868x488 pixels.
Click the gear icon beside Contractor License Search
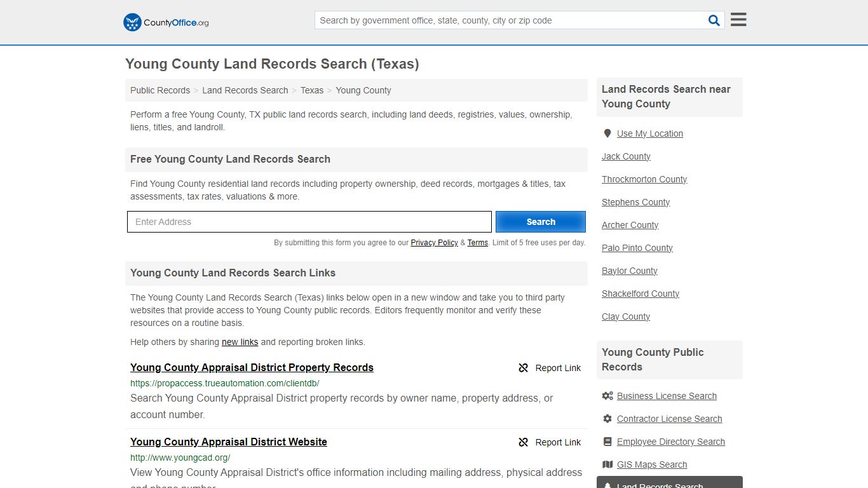[x=607, y=419]
